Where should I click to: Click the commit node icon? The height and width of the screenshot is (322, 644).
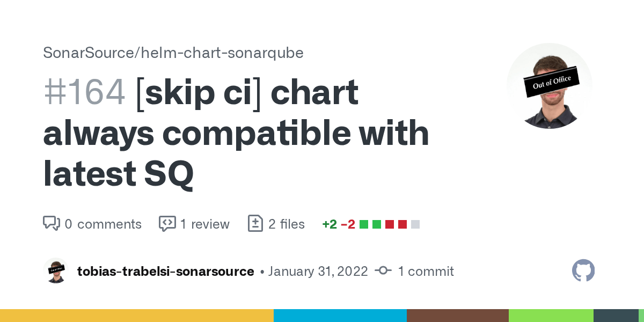coord(383,271)
